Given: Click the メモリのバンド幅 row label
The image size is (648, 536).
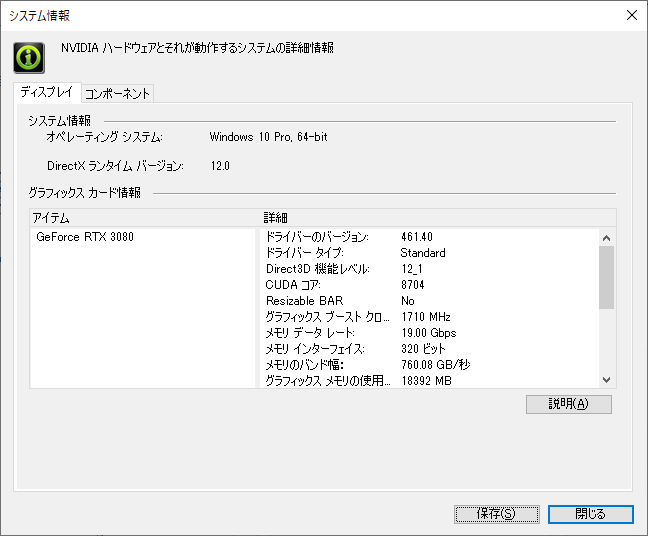Looking at the screenshot, I should pyautogui.click(x=305, y=365).
